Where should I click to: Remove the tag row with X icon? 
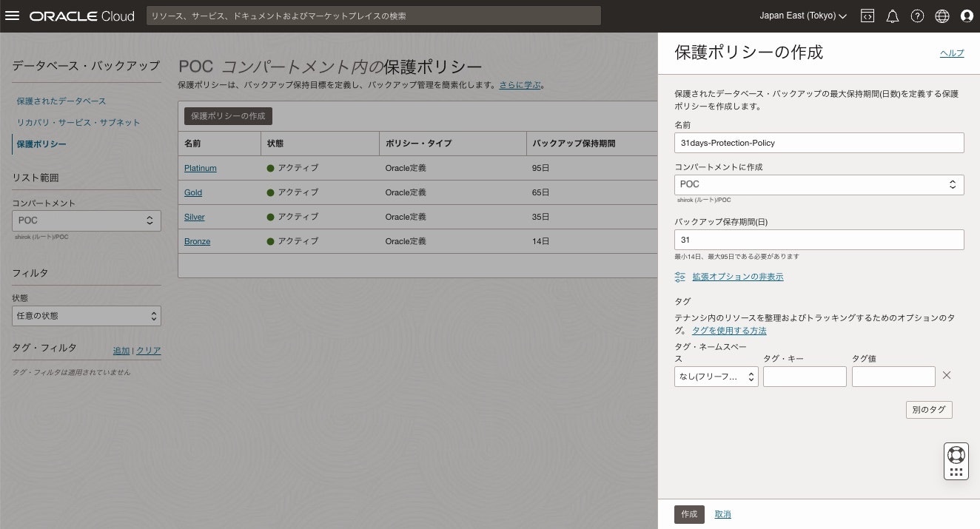coord(947,375)
